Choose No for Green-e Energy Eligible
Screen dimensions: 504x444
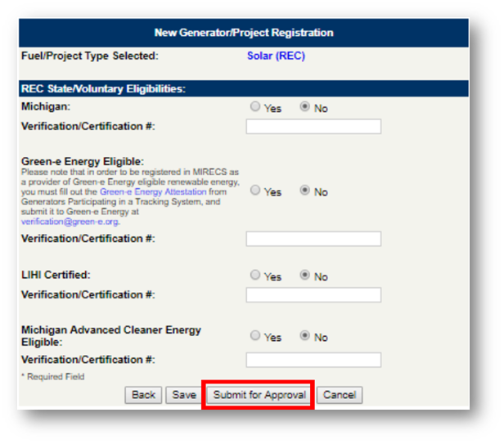pos(305,191)
